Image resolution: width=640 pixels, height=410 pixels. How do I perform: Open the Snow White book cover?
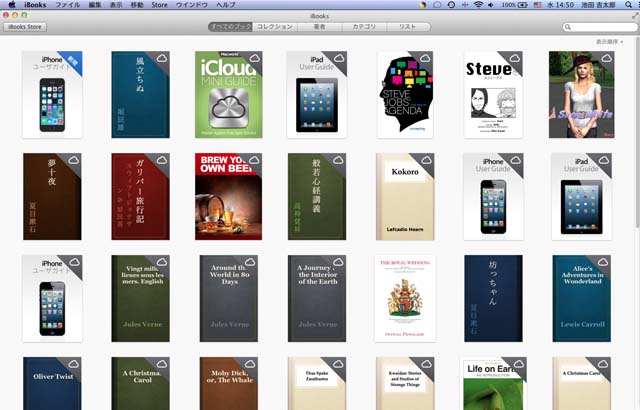pos(581,95)
